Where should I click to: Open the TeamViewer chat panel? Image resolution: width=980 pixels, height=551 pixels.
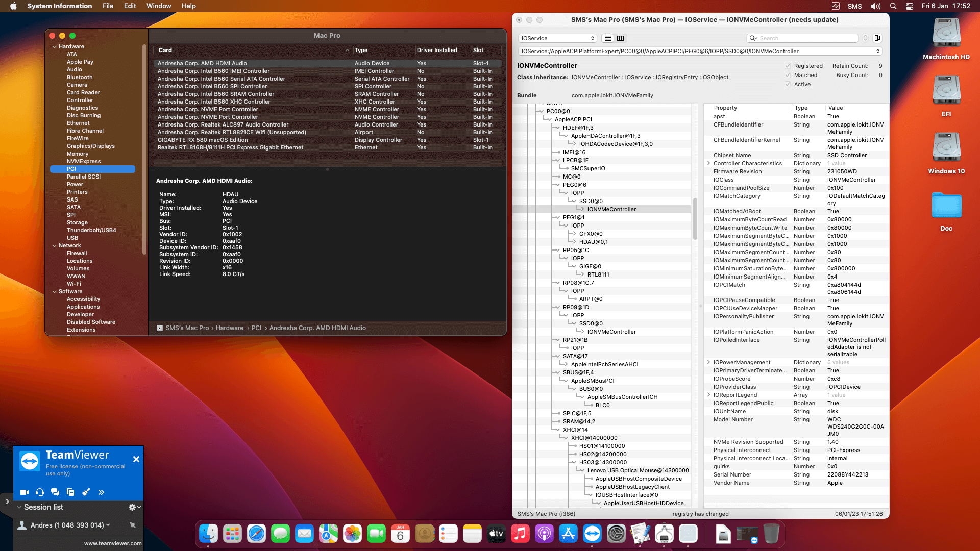click(x=55, y=492)
